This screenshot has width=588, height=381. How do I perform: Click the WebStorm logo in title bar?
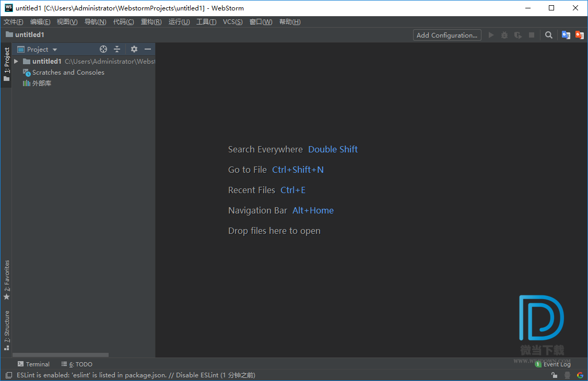click(x=8, y=8)
